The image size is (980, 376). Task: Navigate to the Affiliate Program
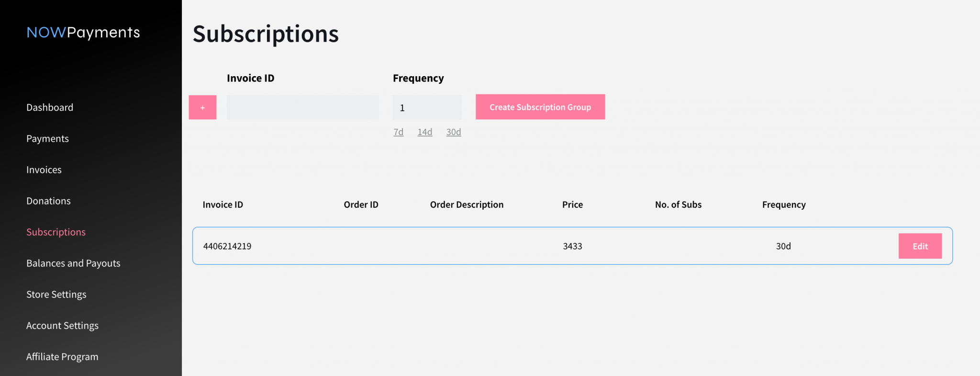62,356
